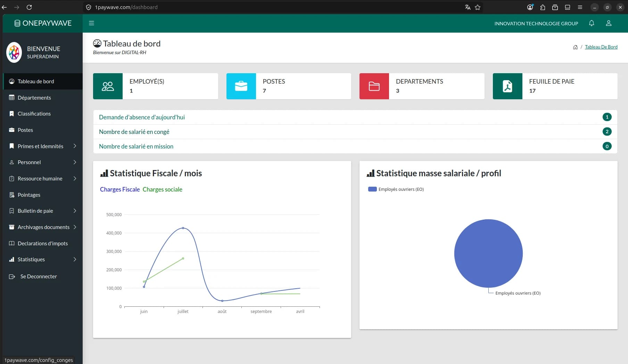The height and width of the screenshot is (364, 628).
Task: Toggle the sidebar hamburger menu
Action: point(91,23)
